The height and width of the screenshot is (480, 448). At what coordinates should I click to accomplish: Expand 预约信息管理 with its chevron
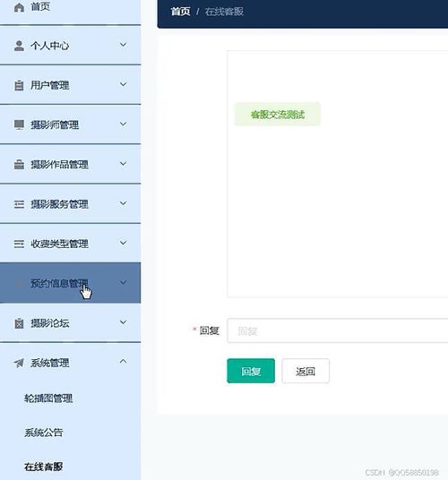pyautogui.click(x=123, y=283)
